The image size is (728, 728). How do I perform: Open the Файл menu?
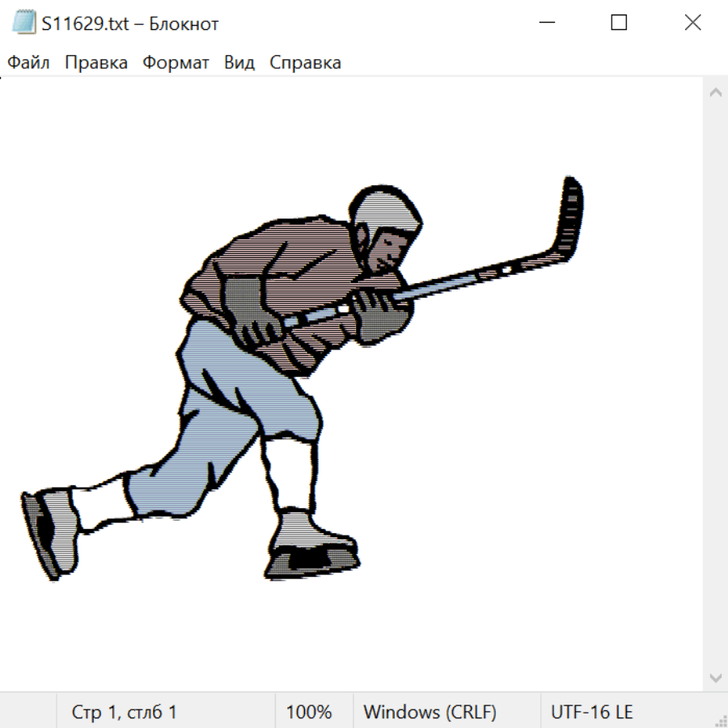(x=28, y=63)
